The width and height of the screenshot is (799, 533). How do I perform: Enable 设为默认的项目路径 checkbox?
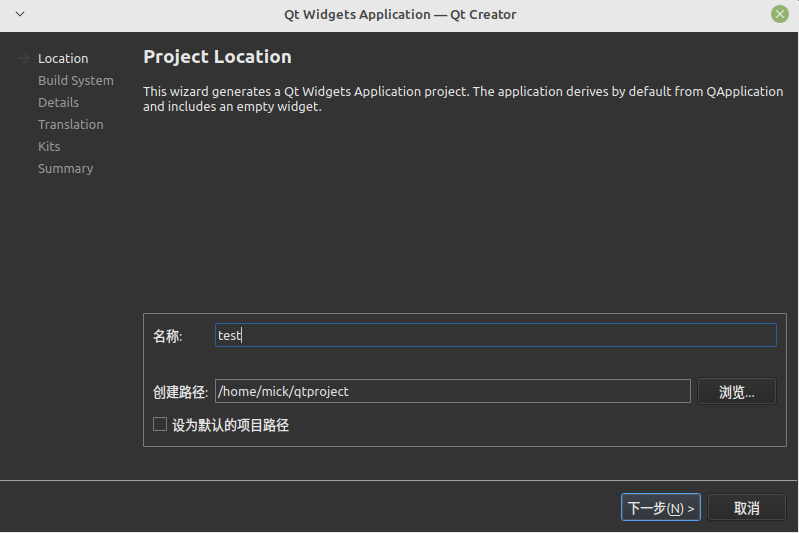[x=160, y=424]
